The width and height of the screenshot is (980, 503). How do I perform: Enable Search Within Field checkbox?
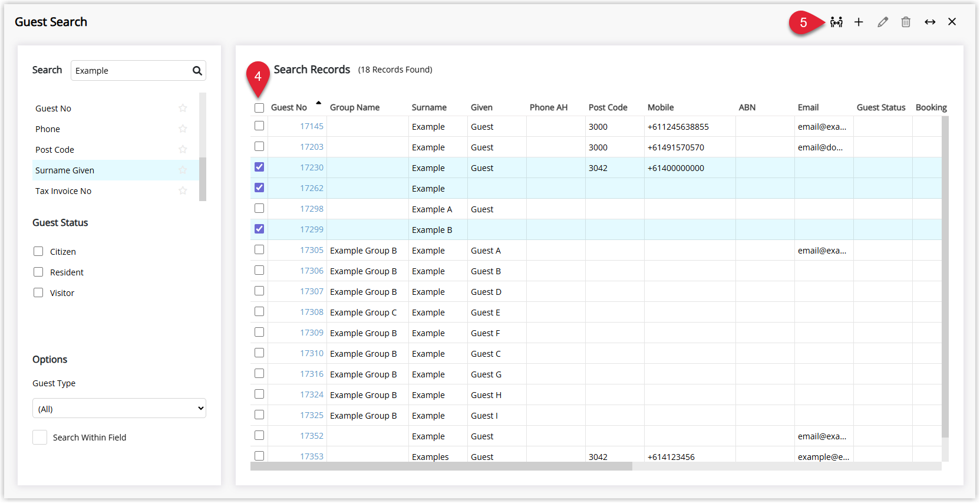point(39,437)
